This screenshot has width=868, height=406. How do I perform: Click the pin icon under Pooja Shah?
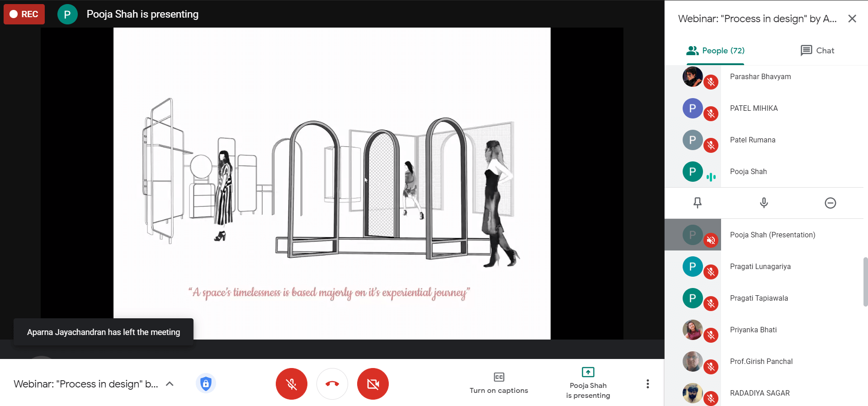tap(697, 203)
